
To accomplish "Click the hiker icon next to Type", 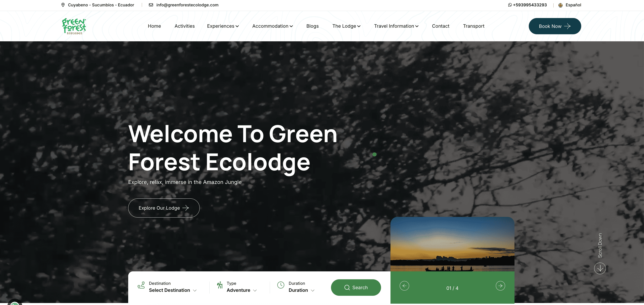I will (x=220, y=285).
